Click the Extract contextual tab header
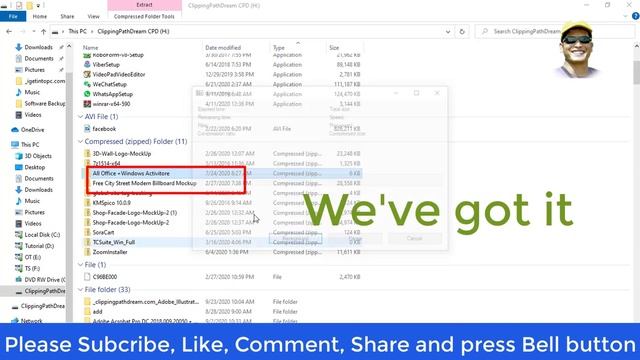The image size is (640, 360). (144, 5)
